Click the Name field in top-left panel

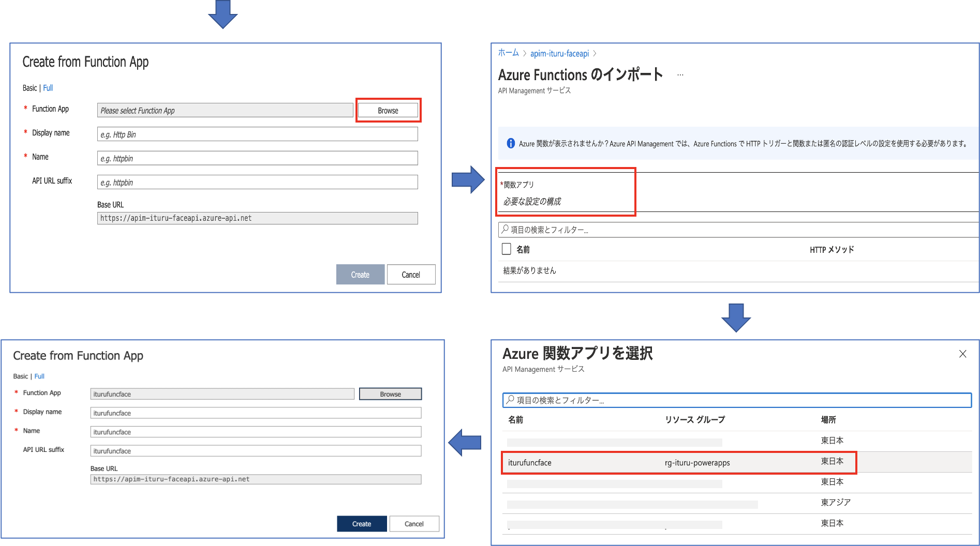click(257, 158)
